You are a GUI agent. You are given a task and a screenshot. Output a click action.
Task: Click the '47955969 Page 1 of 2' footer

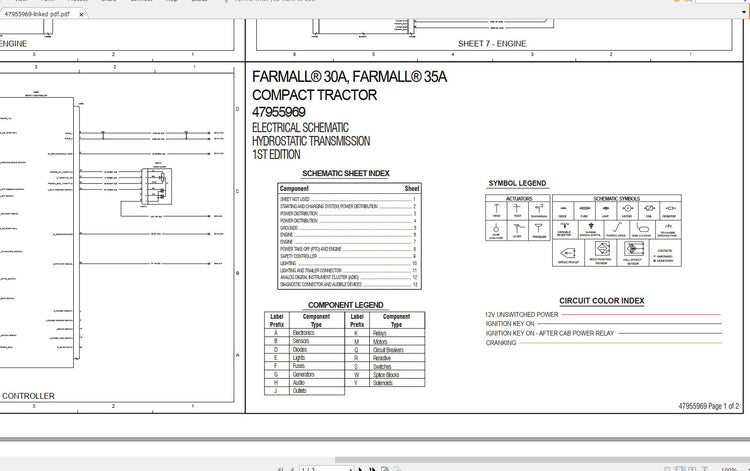click(x=709, y=406)
